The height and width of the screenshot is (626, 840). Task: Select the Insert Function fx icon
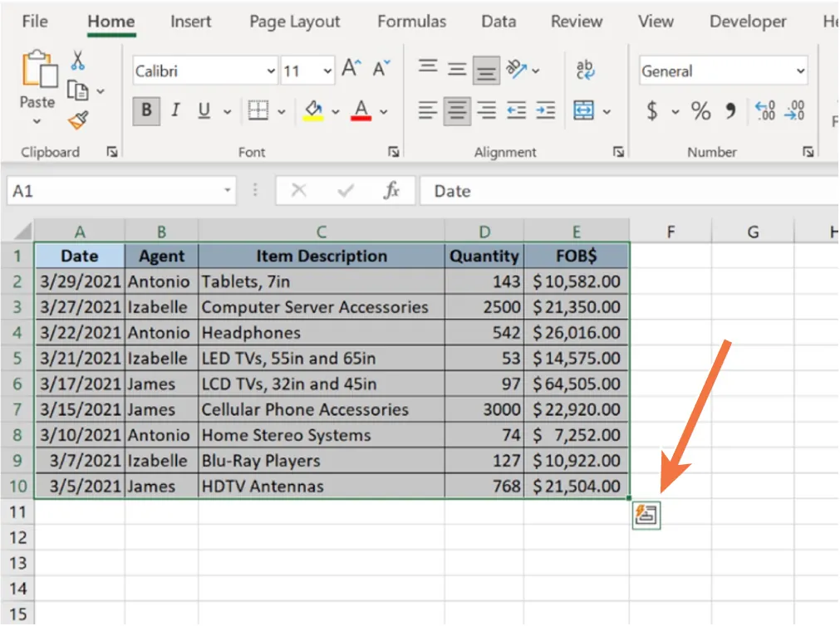coord(395,191)
